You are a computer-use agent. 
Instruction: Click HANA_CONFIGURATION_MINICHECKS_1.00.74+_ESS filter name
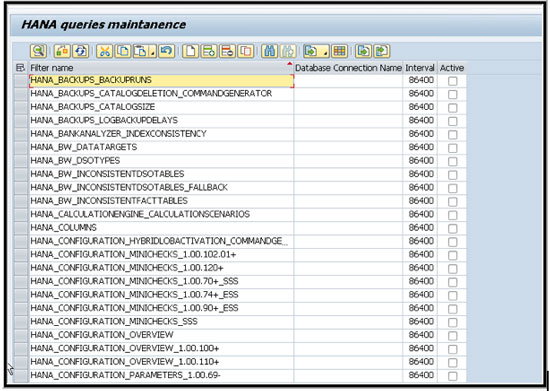[x=134, y=295]
